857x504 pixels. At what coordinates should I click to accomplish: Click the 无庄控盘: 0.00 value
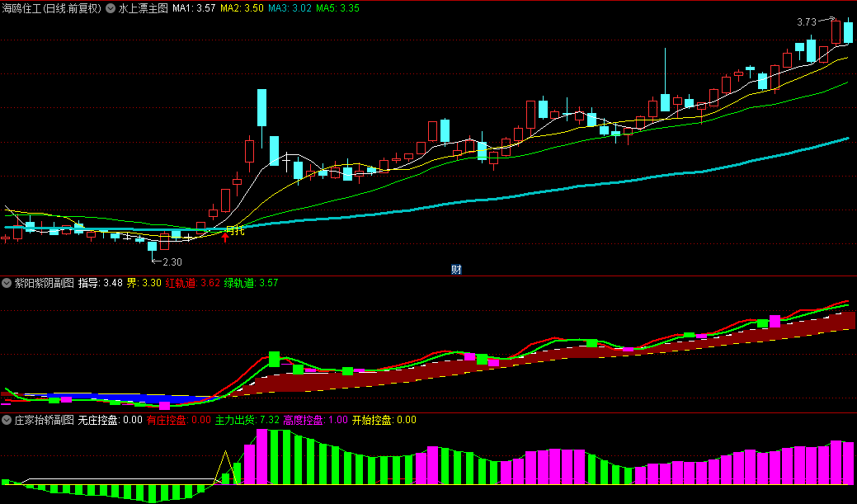[x=111, y=420]
